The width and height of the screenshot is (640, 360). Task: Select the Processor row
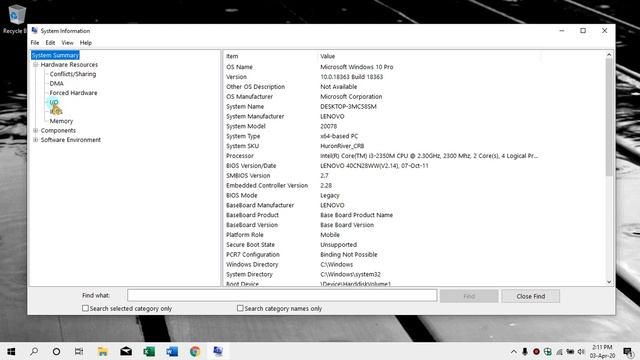click(x=414, y=156)
